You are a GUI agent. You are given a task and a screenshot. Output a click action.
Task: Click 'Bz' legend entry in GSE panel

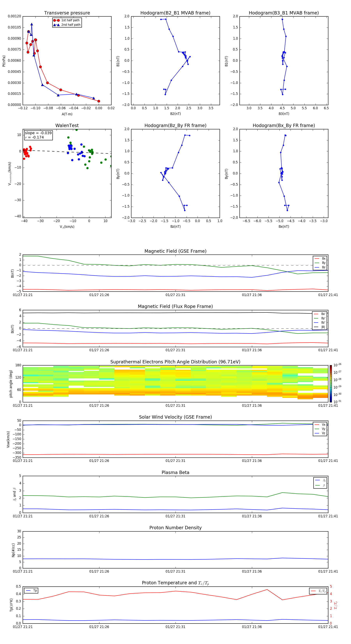pyautogui.click(x=320, y=267)
